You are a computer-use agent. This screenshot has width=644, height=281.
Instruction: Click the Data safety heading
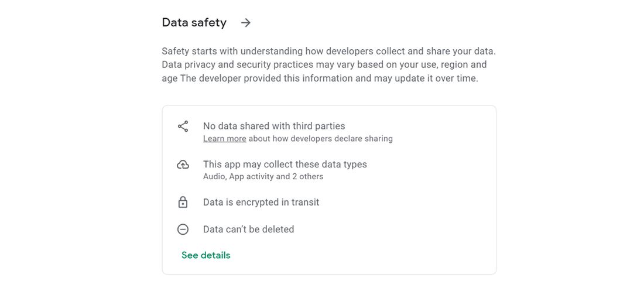coord(194,23)
